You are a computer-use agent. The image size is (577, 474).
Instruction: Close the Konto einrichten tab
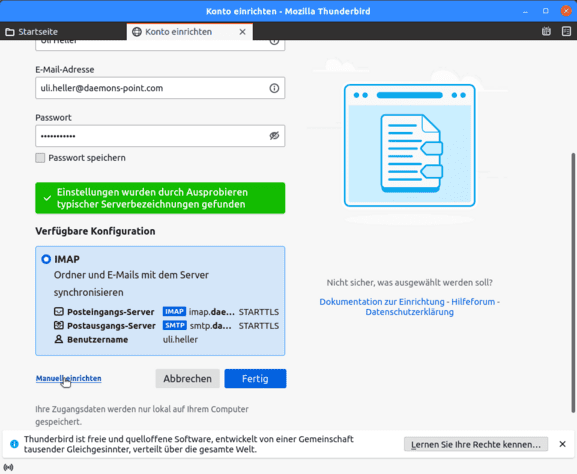[x=243, y=32]
